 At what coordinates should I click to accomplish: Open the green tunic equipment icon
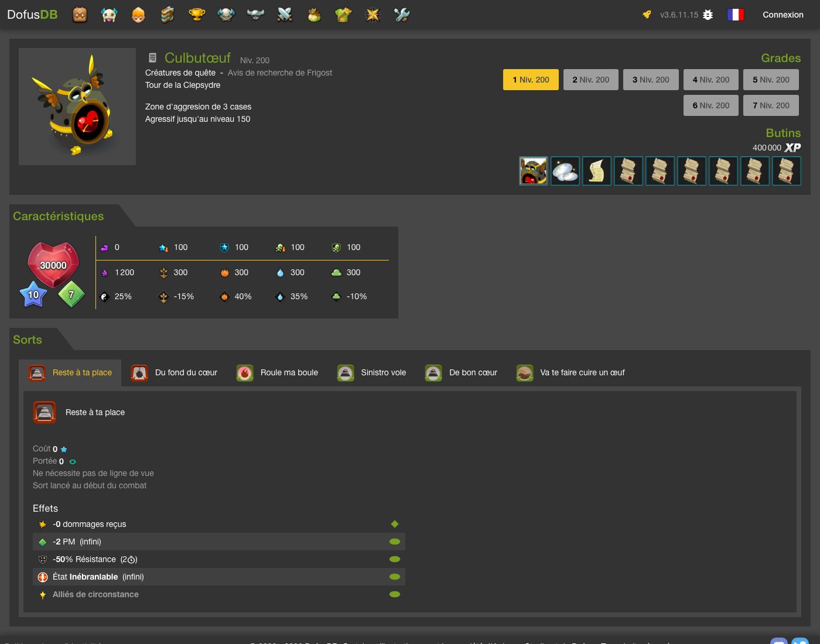(343, 15)
